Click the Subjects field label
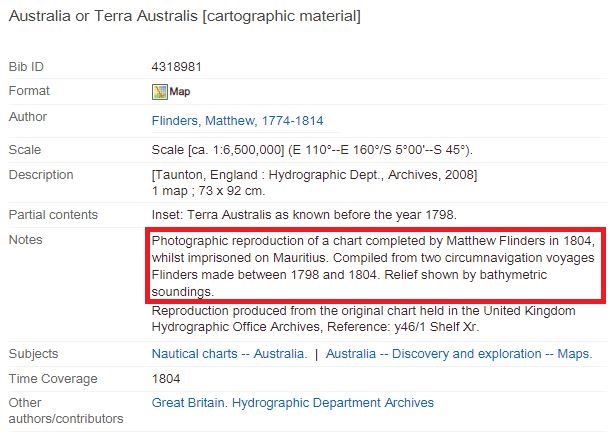 pyautogui.click(x=33, y=354)
